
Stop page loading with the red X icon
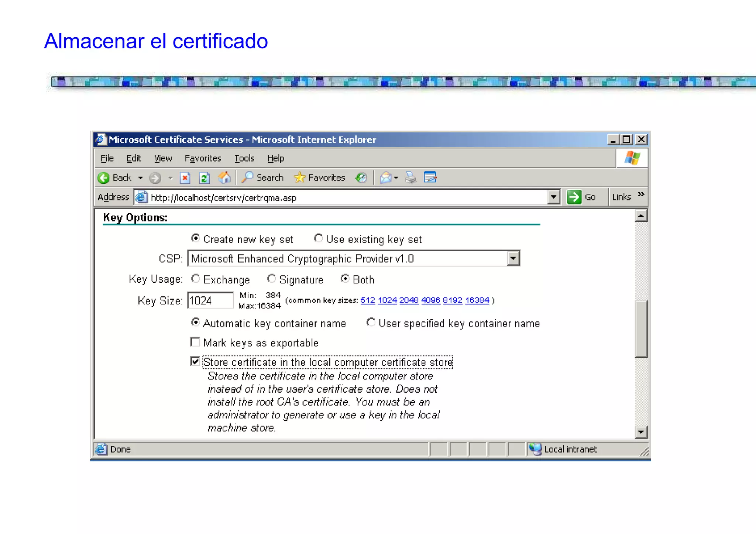click(185, 178)
